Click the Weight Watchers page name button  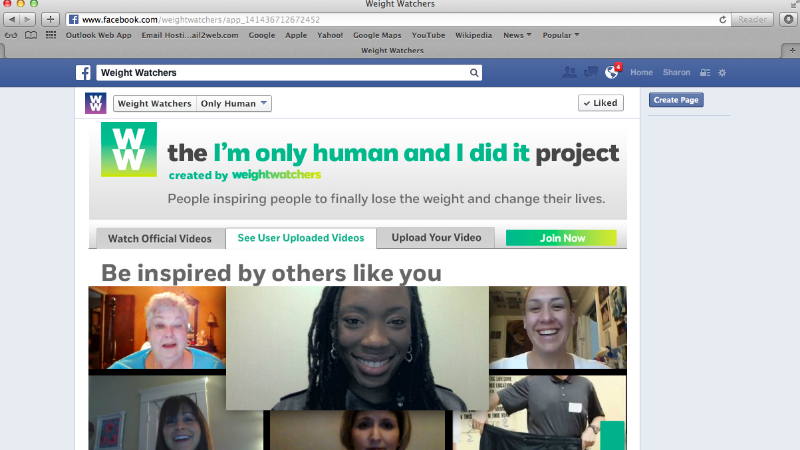point(155,104)
